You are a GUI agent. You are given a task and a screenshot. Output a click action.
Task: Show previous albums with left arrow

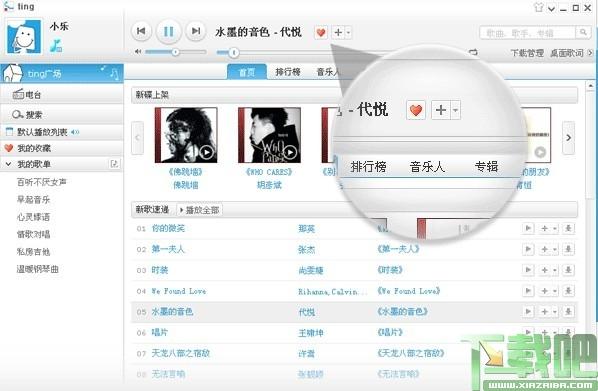click(x=138, y=138)
